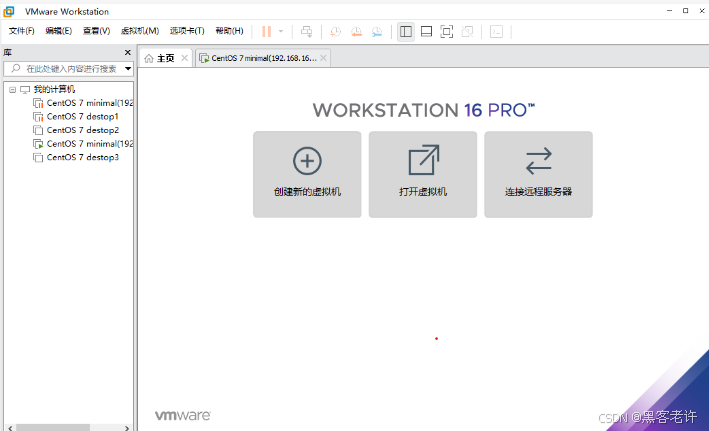
Task: Close the CentOS 7 minimal tab
Action: (x=323, y=58)
